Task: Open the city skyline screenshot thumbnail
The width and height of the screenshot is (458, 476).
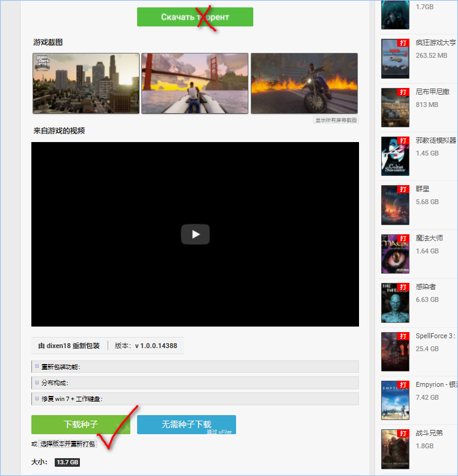Action: click(85, 83)
